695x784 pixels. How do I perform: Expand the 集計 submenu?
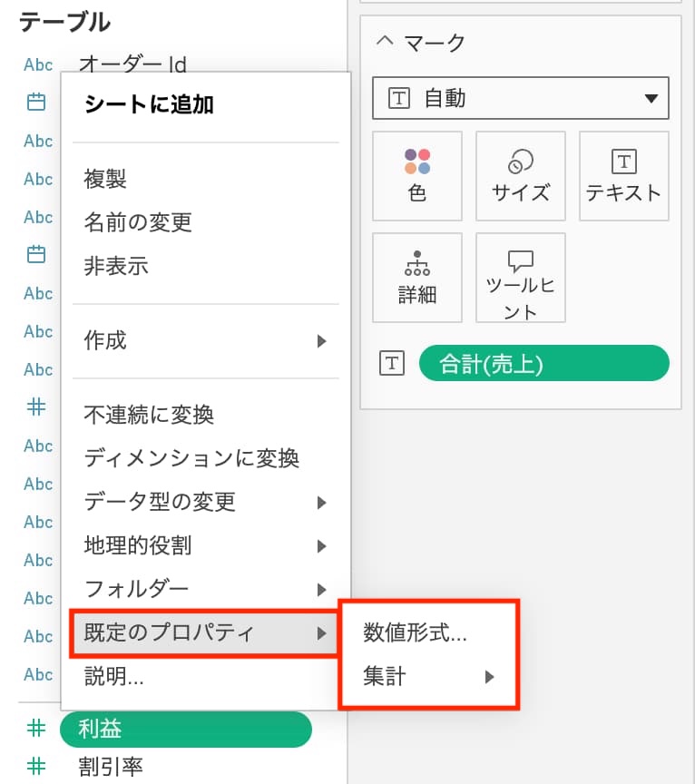pos(428,676)
